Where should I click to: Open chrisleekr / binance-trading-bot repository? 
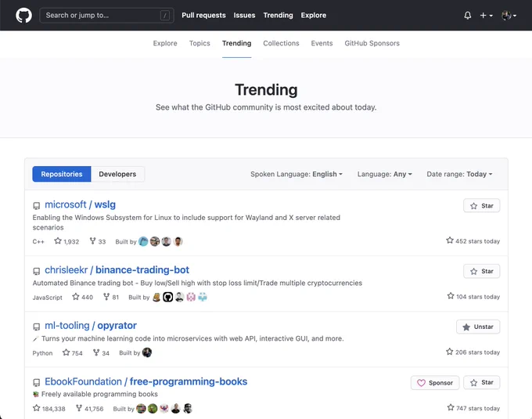pos(117,270)
